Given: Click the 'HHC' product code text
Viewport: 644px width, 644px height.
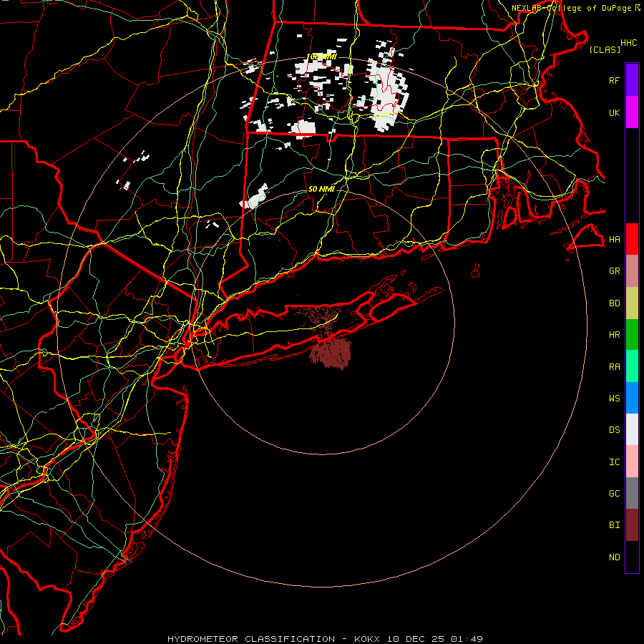Looking at the screenshot, I should (628, 43).
